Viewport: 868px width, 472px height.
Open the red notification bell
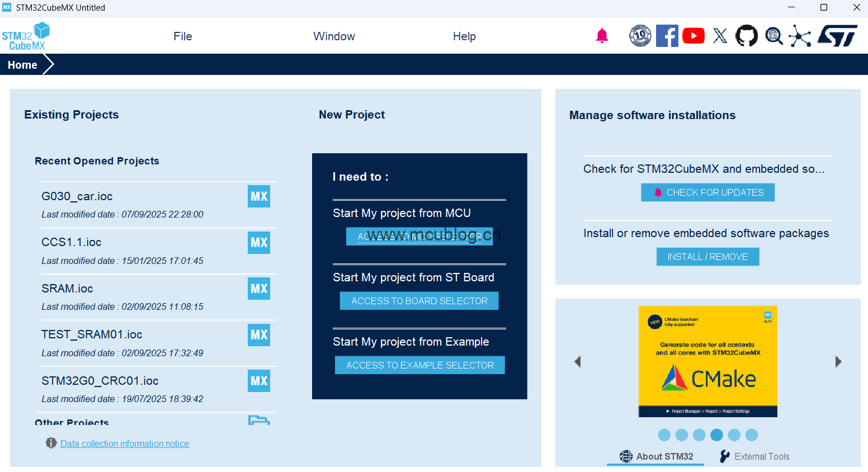tap(602, 36)
